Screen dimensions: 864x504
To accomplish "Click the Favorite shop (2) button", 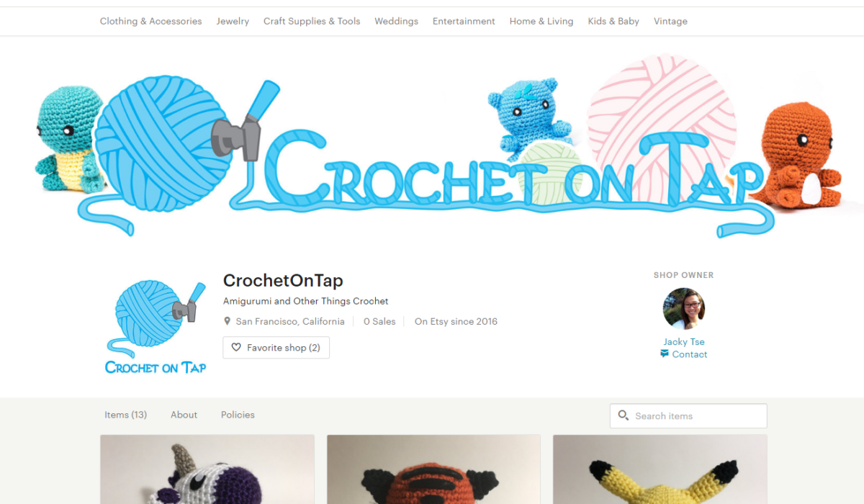I will pos(276,348).
